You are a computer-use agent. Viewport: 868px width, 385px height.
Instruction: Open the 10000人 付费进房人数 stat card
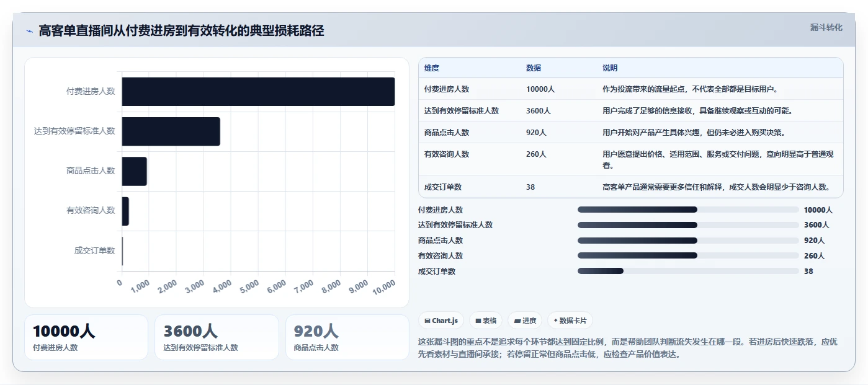click(86, 337)
